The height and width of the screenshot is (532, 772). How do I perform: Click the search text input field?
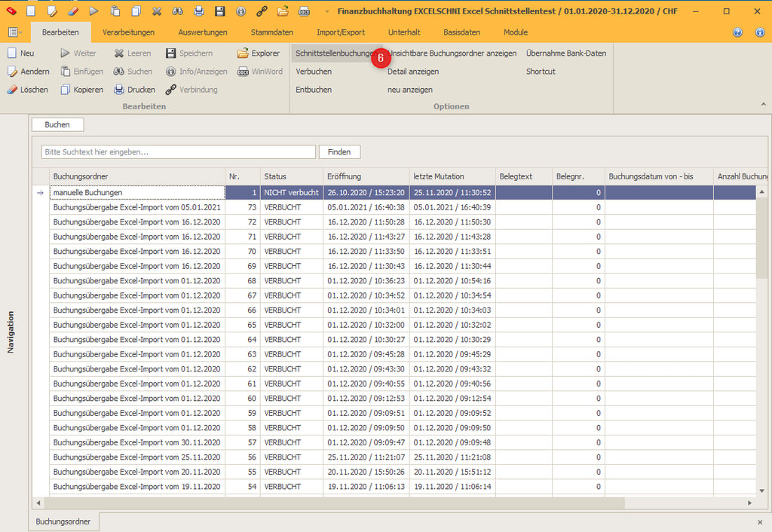tap(178, 152)
